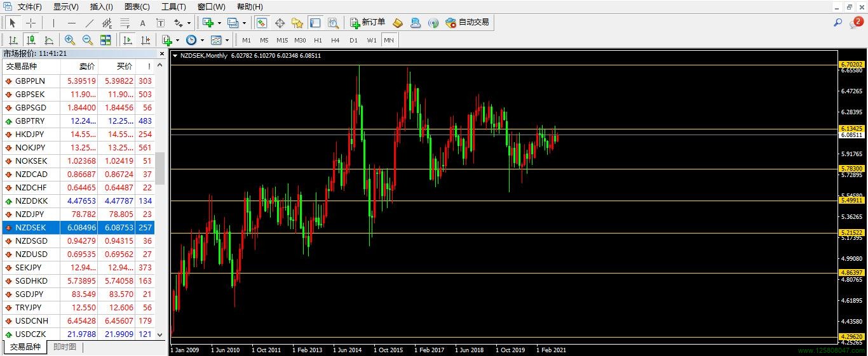Toggle the Market Watch panel
Image resolution: width=868 pixels, height=356 pixels.
[262, 23]
